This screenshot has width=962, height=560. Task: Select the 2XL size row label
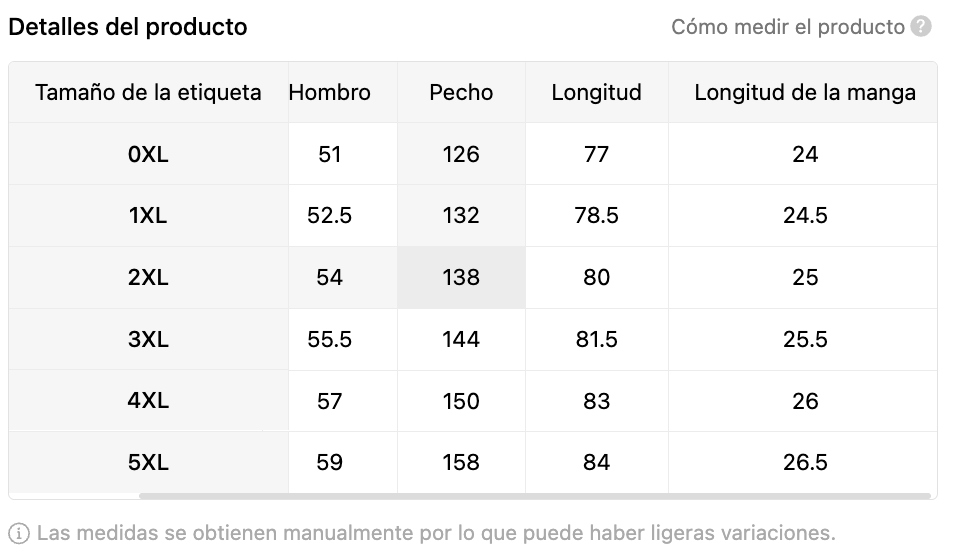point(148,277)
